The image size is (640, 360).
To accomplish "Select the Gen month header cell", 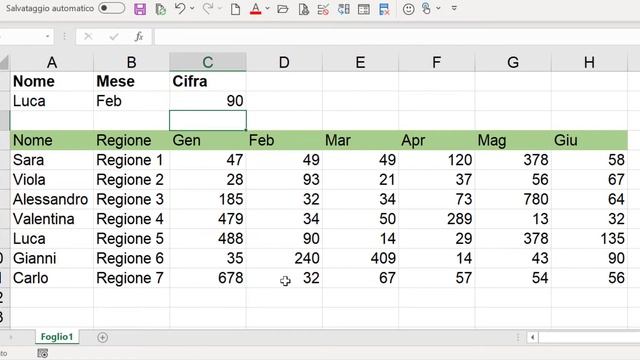I will click(208, 140).
